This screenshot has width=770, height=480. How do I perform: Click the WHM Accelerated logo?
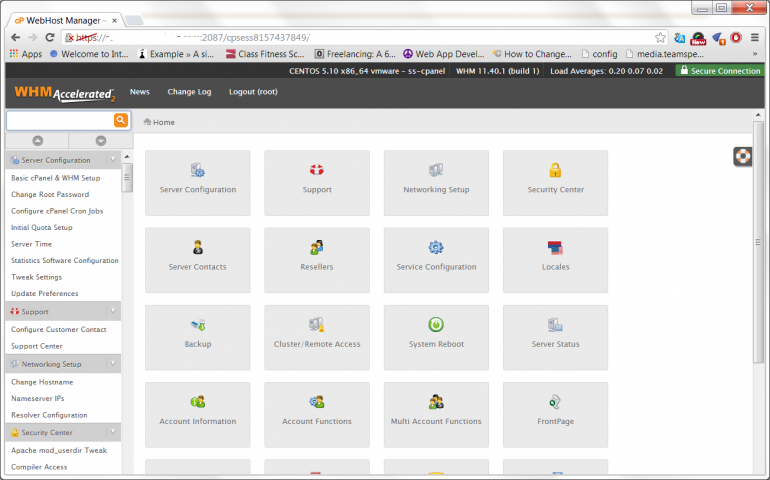coord(65,93)
